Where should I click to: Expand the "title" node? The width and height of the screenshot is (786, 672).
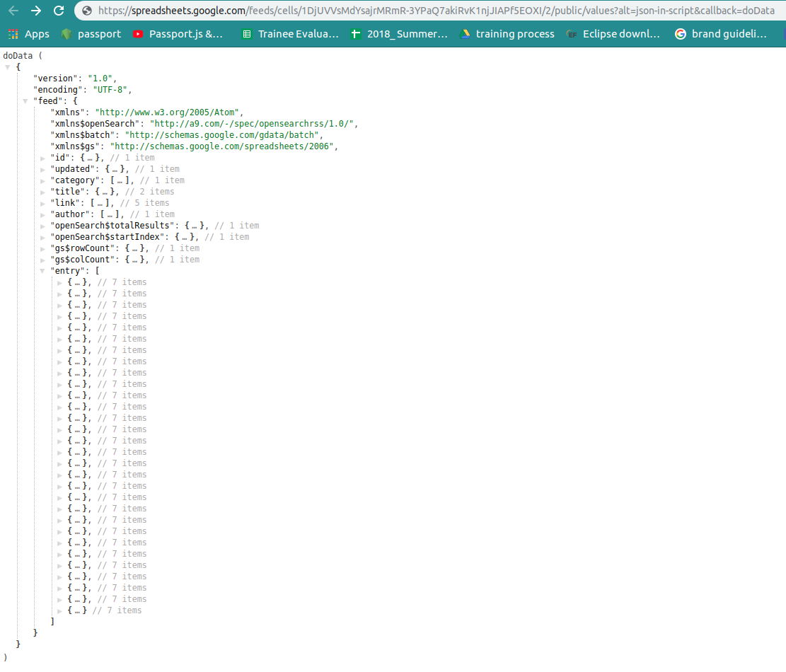(42, 192)
